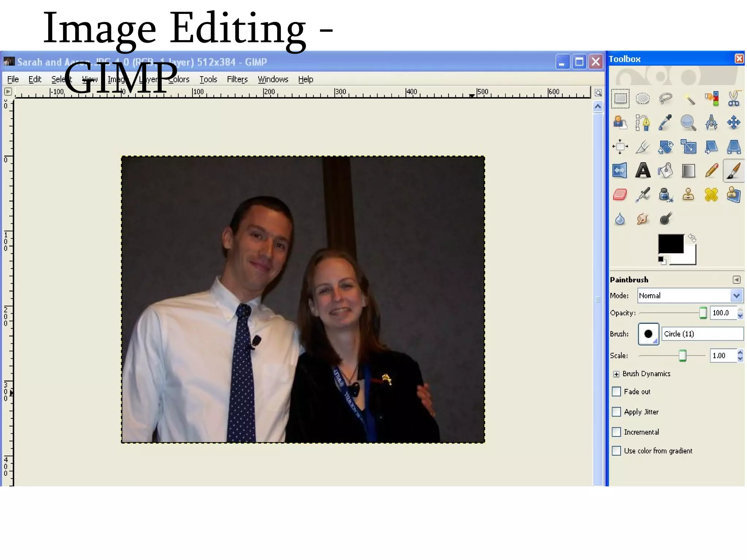Select the Select by Color tool

point(712,99)
